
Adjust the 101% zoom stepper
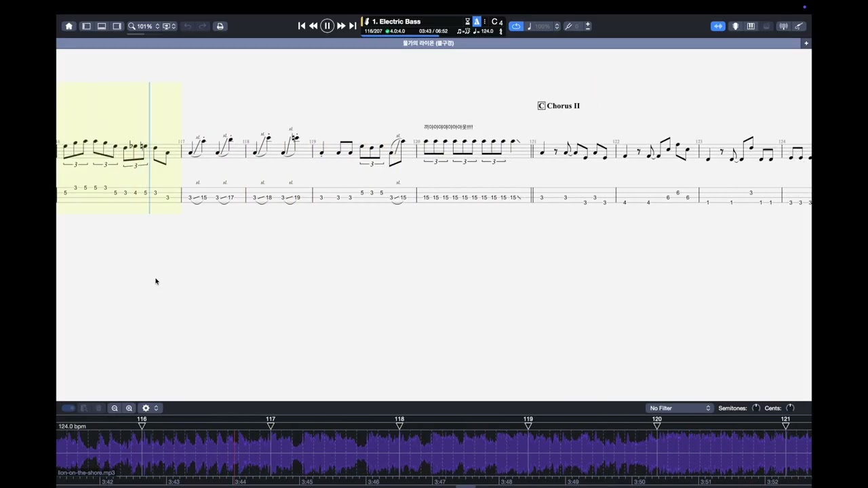coord(157,26)
